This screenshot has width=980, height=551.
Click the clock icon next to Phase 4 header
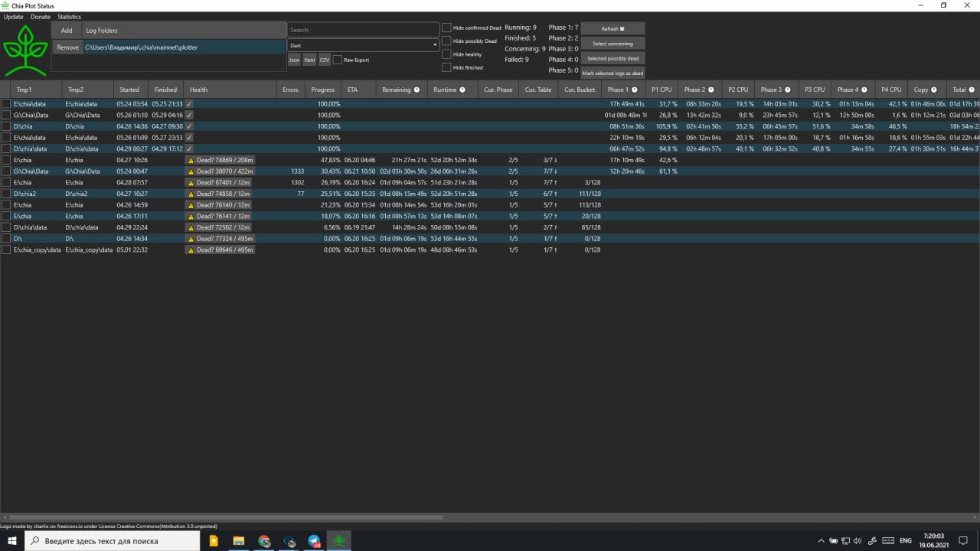coord(864,90)
